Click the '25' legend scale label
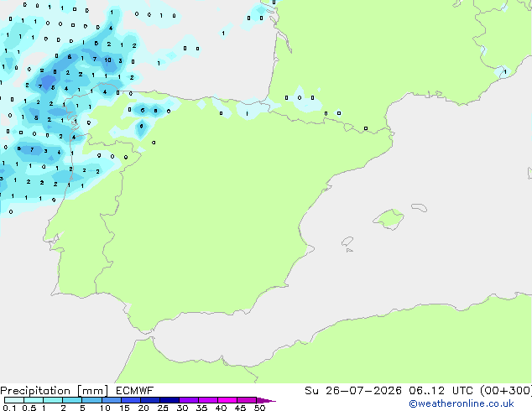The image size is (532, 411). tap(163, 408)
